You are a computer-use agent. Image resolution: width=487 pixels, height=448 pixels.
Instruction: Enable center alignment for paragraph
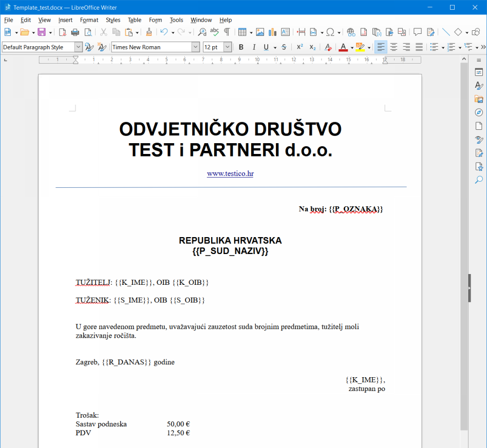(x=394, y=47)
